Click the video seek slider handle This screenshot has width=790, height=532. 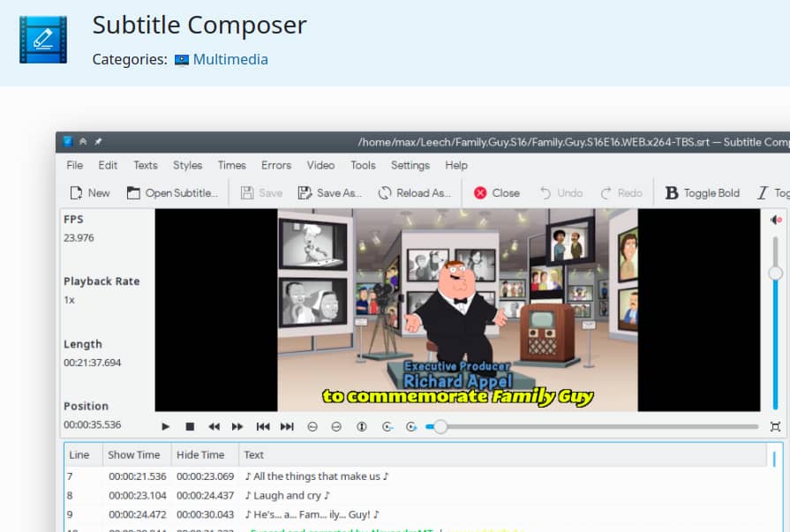[x=440, y=427]
